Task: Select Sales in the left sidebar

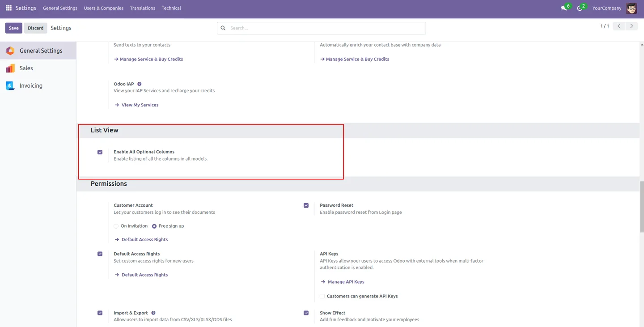Action: pyautogui.click(x=38, y=68)
